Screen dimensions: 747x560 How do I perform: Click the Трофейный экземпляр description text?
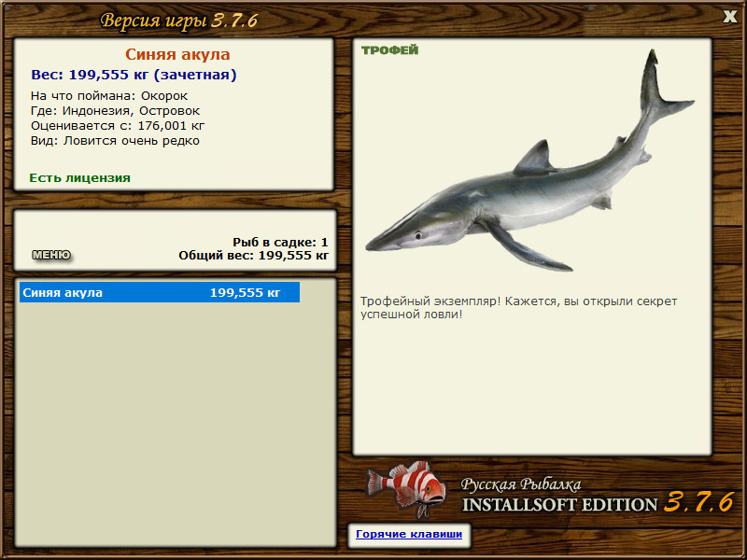tap(518, 308)
